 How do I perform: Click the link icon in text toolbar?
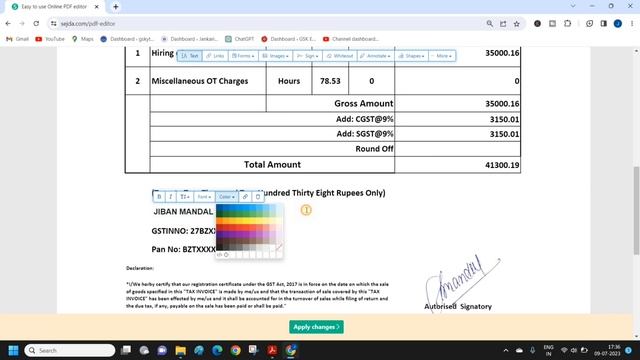coord(245,197)
